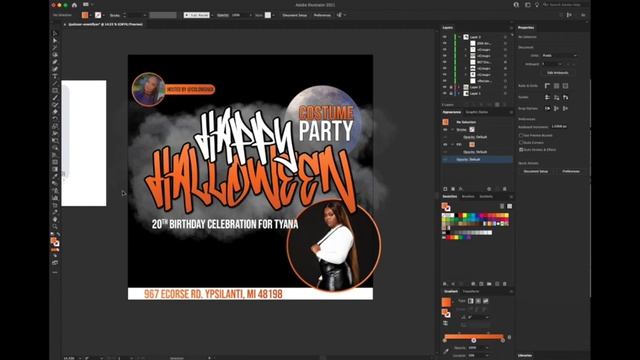
Task: Delete swatch using the trash icon
Action: (505, 284)
